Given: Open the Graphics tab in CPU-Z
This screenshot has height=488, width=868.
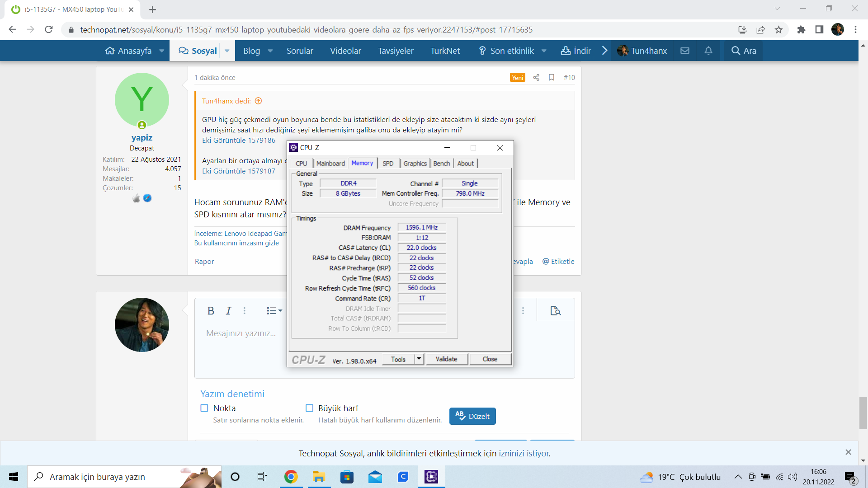Looking at the screenshot, I should pyautogui.click(x=415, y=164).
